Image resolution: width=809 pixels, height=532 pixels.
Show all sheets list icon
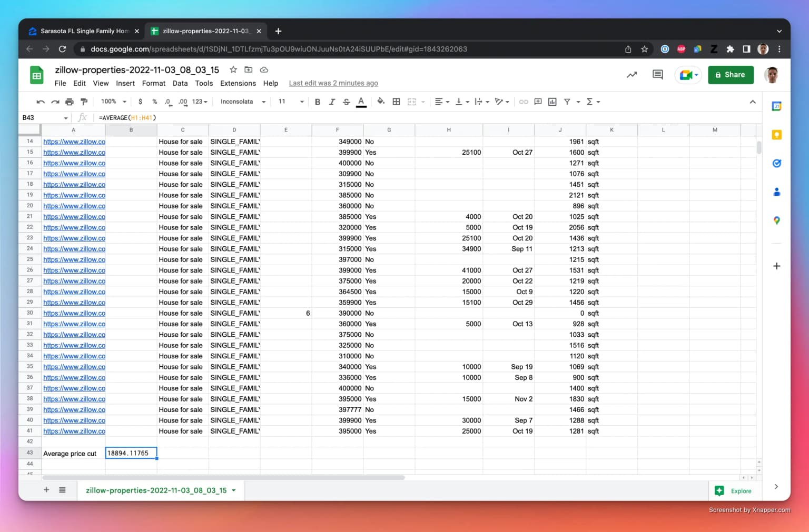pyautogui.click(x=62, y=490)
